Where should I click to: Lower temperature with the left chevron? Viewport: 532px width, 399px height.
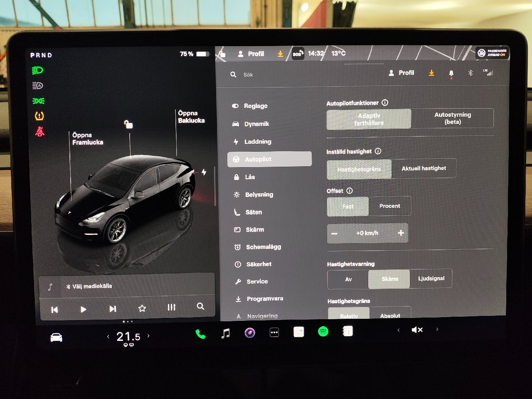click(x=108, y=337)
